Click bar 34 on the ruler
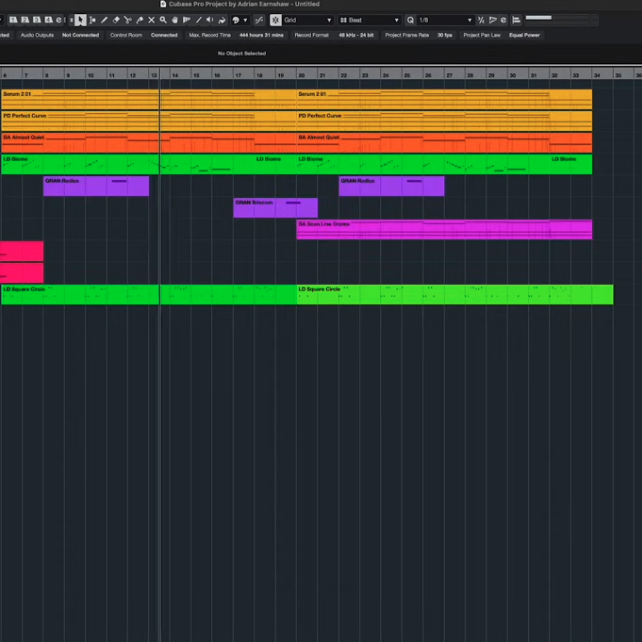Screen dimensions: 642x642 597,75
